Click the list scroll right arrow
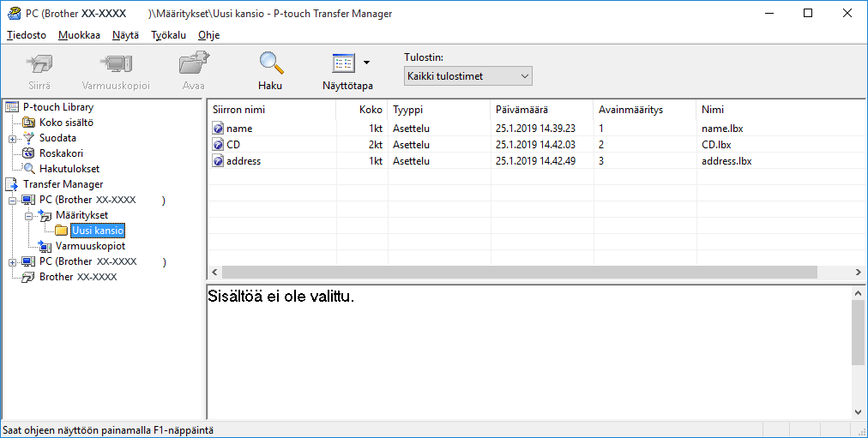The height and width of the screenshot is (438, 868). click(858, 272)
